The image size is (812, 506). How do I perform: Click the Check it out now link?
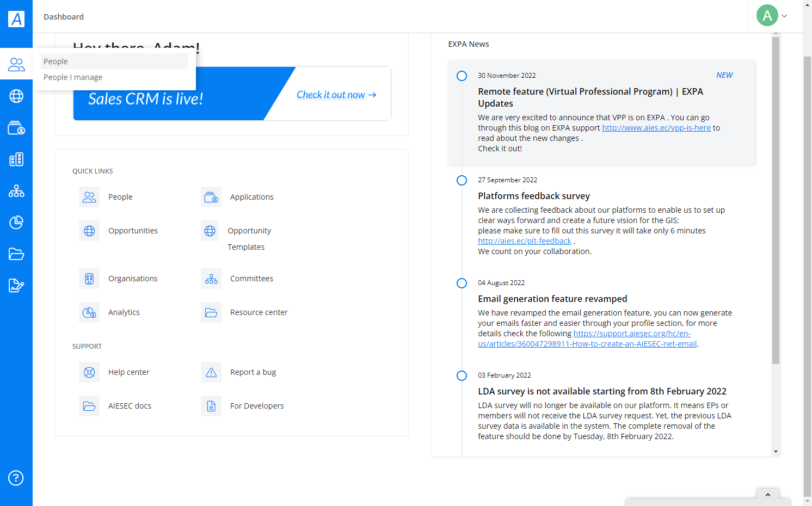336,95
